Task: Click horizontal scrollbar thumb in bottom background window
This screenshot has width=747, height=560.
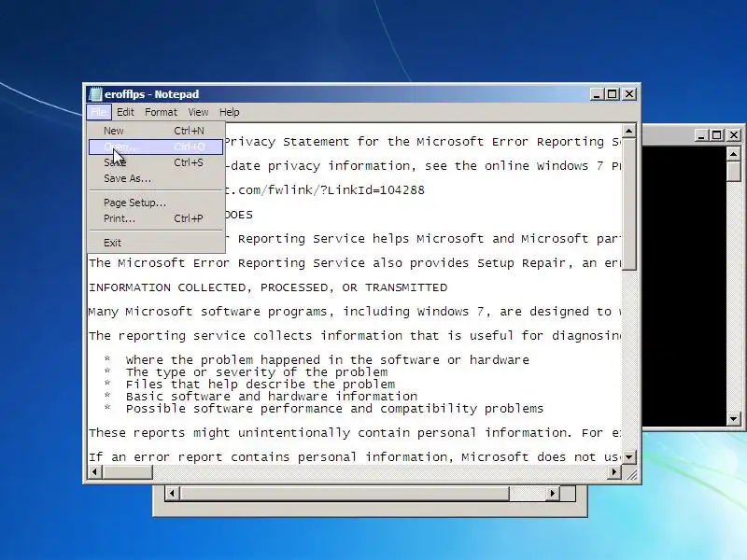Action: coord(345,494)
